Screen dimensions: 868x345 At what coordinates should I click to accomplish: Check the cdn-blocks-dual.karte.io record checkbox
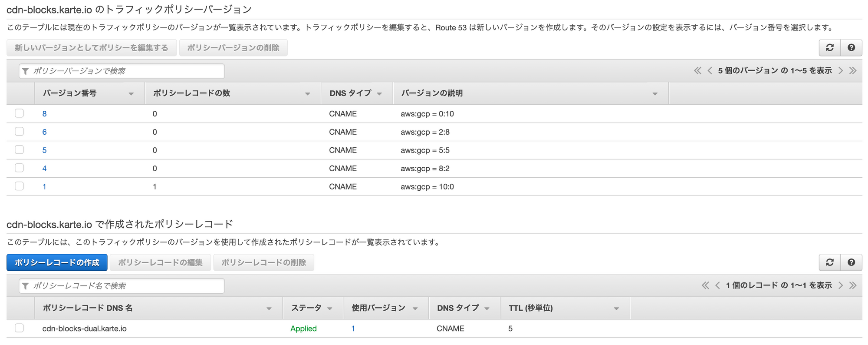point(19,328)
